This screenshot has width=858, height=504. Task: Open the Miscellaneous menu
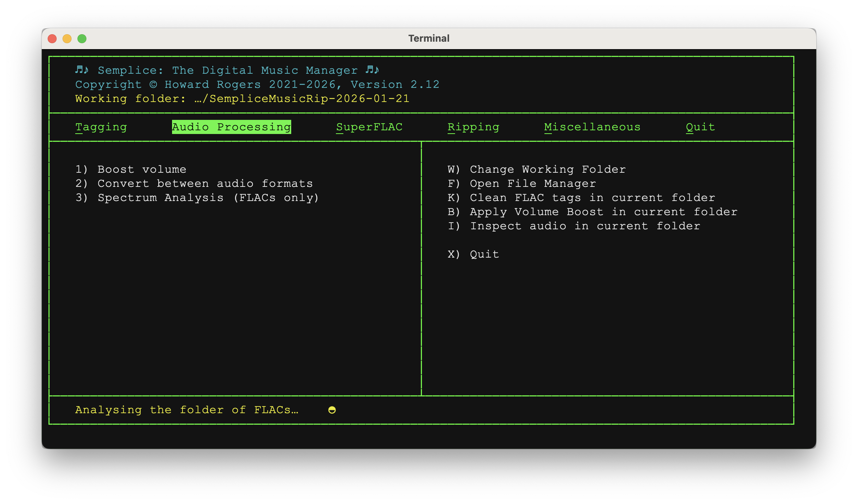pos(592,127)
